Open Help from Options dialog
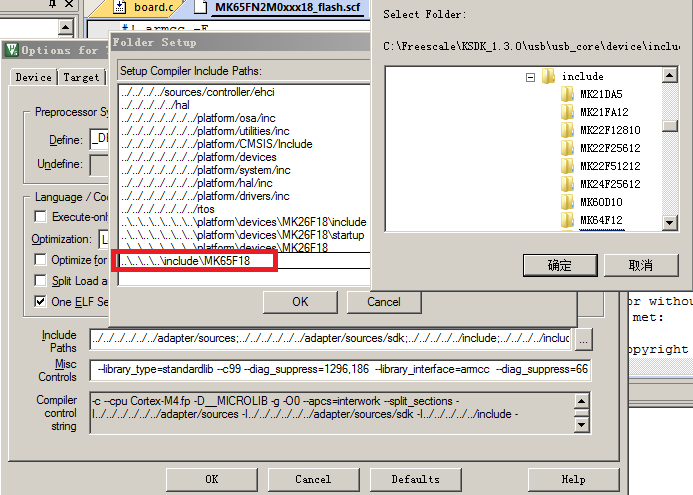Viewport: 693px width, 495px height. point(573,480)
